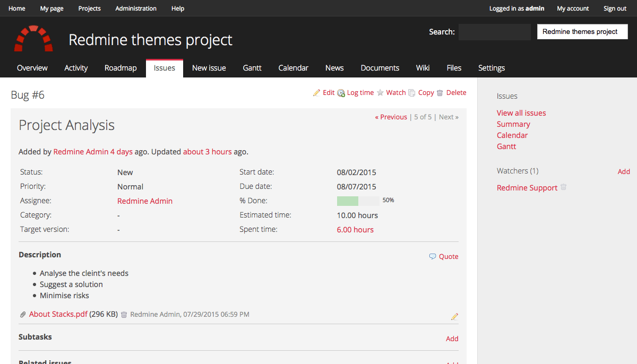Image resolution: width=637 pixels, height=364 pixels.
Task: Click the 'Redmine themes project' header title
Action: [x=151, y=40]
